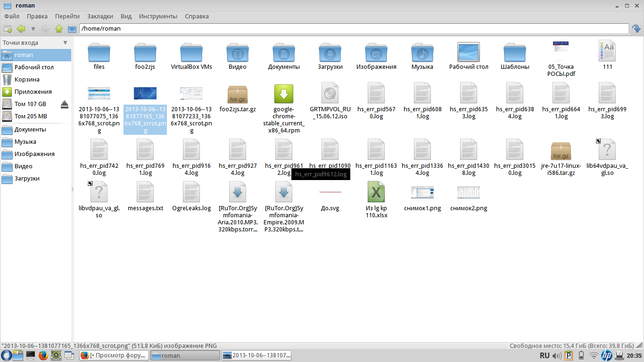The image size is (644, 362).
Task: Click the path field showing /home/roman
Action: click(x=354, y=29)
